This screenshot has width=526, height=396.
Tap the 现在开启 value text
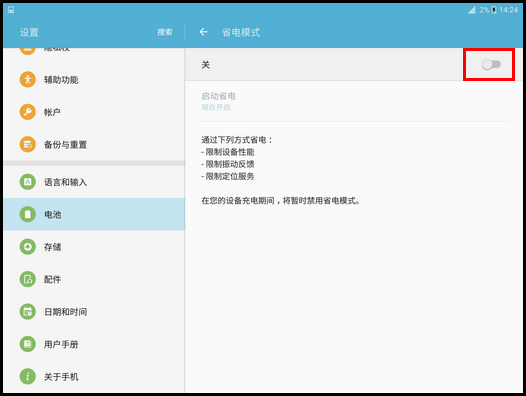coord(216,107)
